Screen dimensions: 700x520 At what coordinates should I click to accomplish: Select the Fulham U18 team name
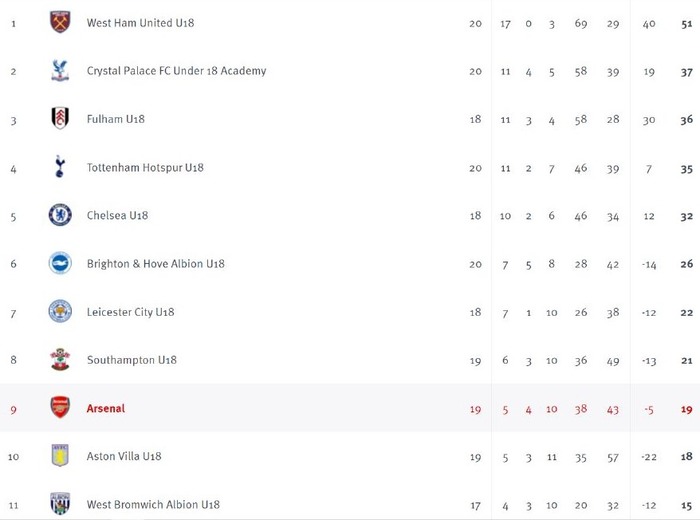(x=116, y=119)
